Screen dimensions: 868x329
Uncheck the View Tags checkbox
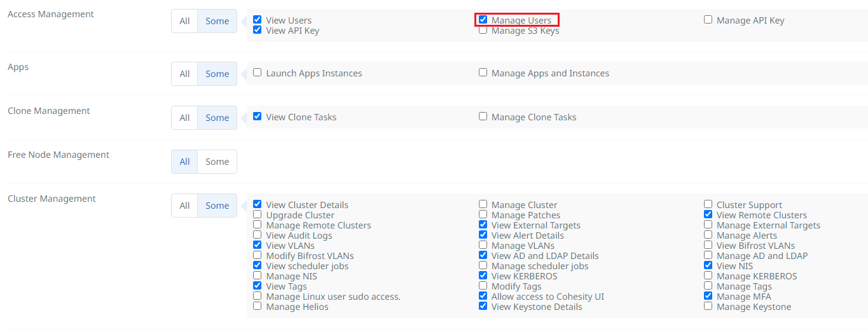(x=257, y=286)
